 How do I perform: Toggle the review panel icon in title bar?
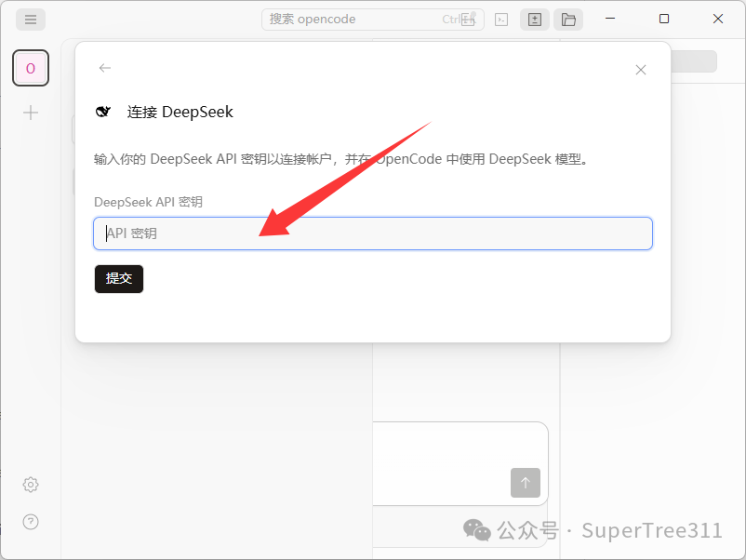[x=535, y=20]
